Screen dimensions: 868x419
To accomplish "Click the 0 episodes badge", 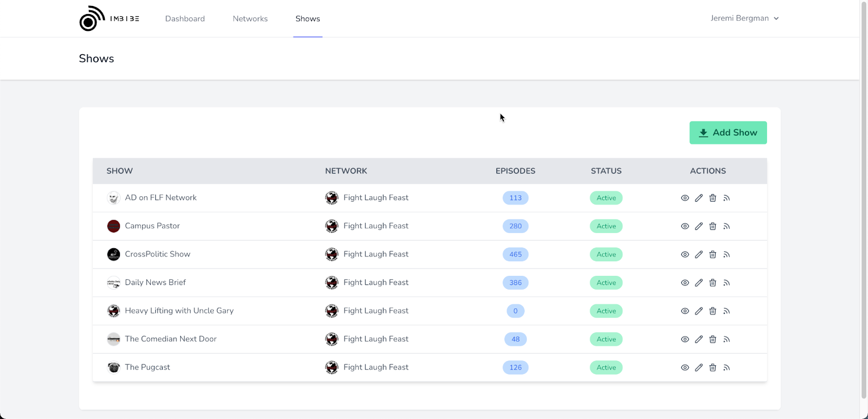I will (515, 311).
